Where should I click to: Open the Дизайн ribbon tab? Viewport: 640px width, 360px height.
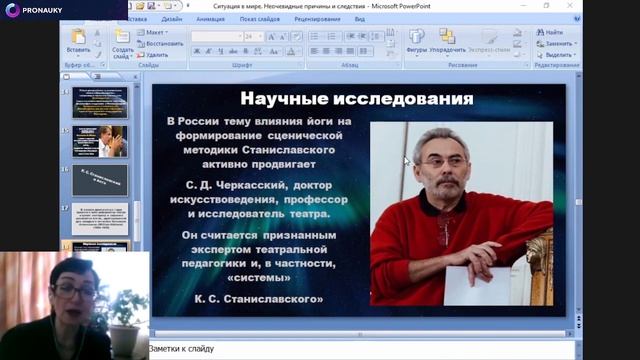click(x=171, y=19)
